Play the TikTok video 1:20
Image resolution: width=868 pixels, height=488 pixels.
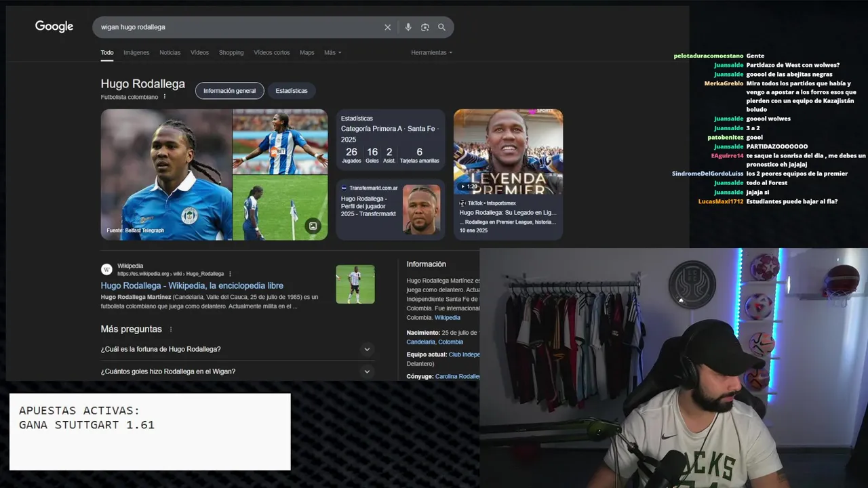click(x=469, y=186)
